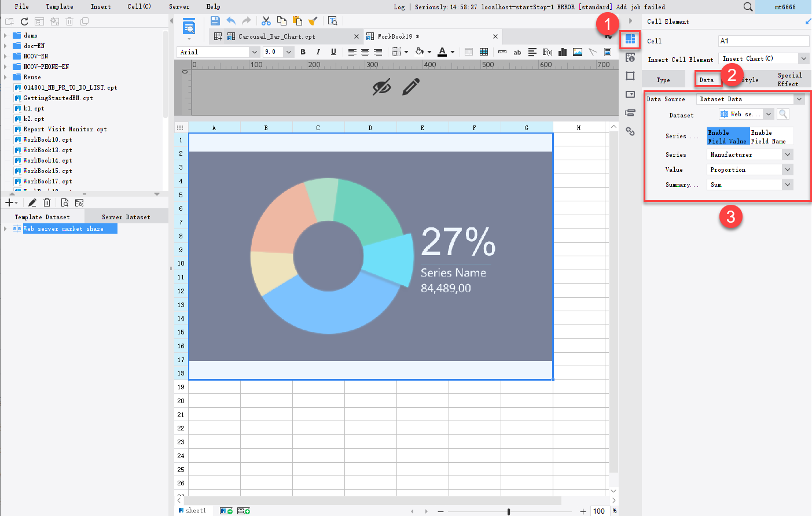Adjust the zoom slider in status bar
This screenshot has width=812, height=516.
[509, 511]
